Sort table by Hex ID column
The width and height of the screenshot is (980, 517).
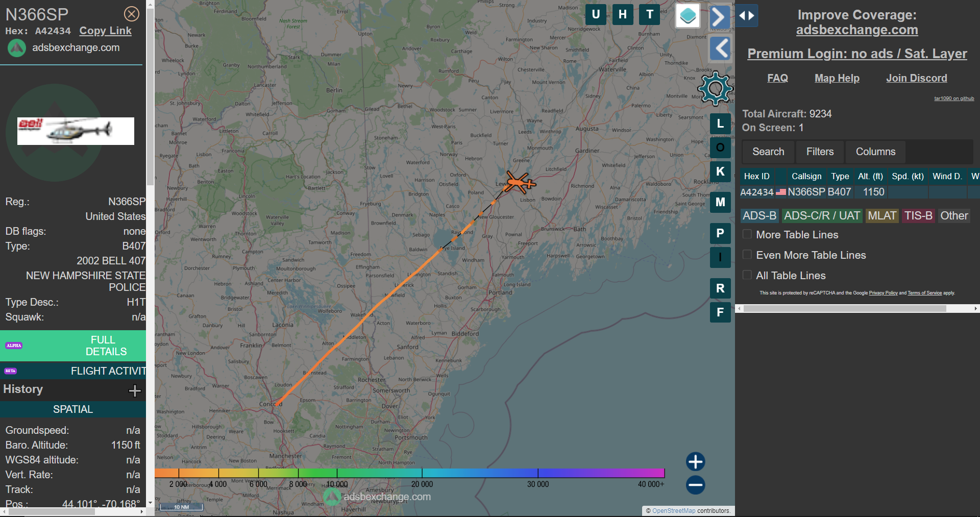[757, 176]
